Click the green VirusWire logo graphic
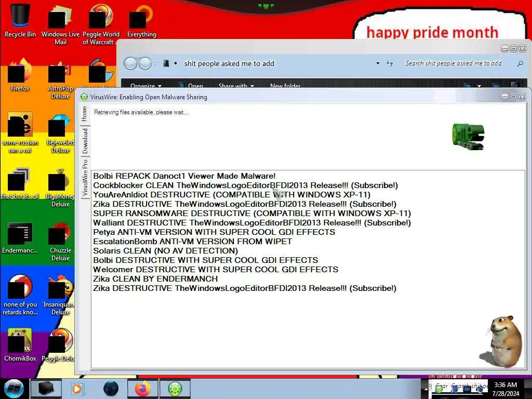 [468, 137]
